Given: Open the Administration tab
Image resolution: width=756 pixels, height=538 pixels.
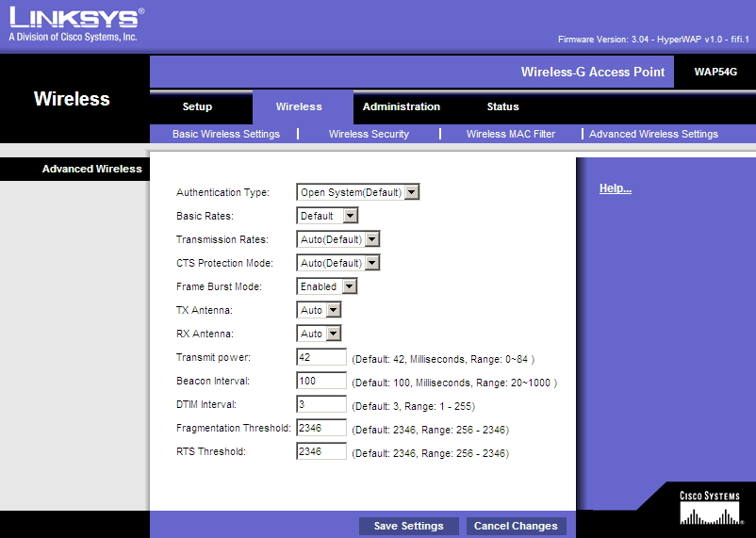Looking at the screenshot, I should tap(401, 106).
